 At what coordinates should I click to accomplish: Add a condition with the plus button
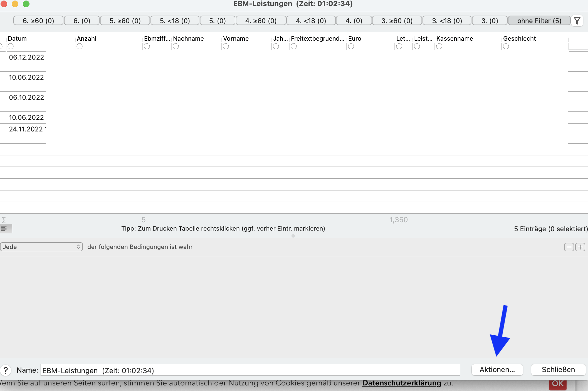tap(580, 247)
